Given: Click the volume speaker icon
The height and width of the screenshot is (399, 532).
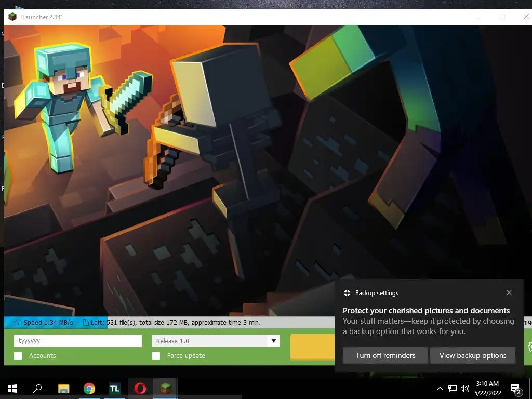Looking at the screenshot, I should 465,389.
